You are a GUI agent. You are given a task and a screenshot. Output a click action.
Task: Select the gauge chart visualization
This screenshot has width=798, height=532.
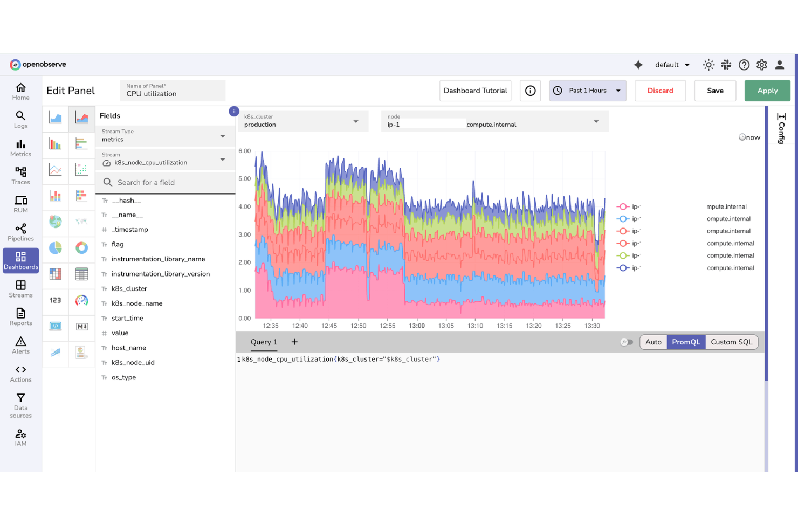pyautogui.click(x=82, y=300)
